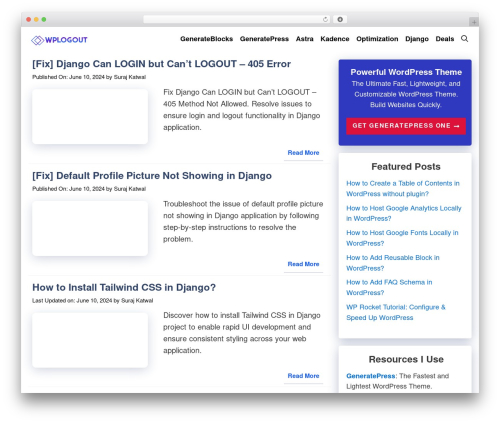500x423 pixels.
Task: Click author Suraj Katwal on Default Profile Picture post
Action: tap(130, 189)
